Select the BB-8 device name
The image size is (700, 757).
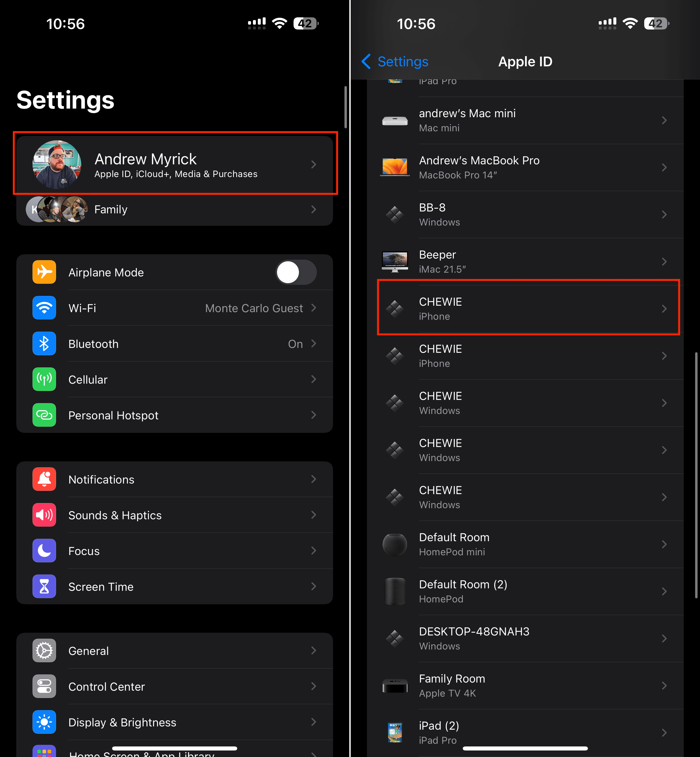(x=432, y=207)
